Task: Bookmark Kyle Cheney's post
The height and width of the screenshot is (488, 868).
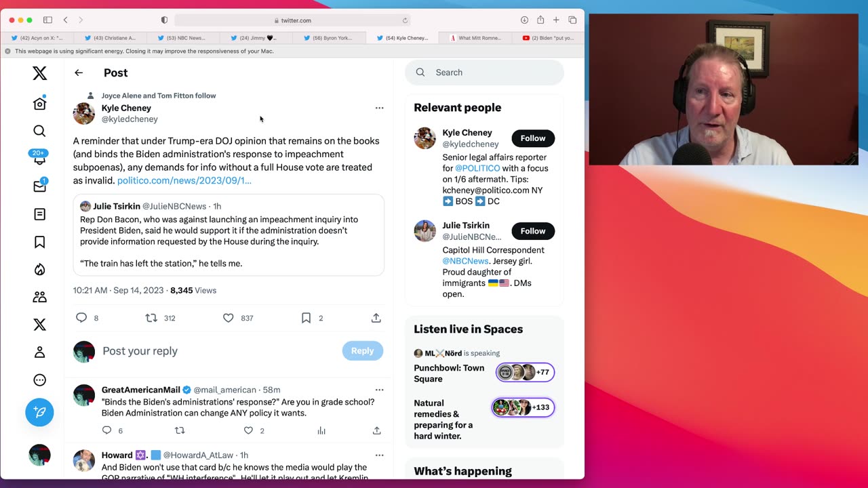Action: 306,318
